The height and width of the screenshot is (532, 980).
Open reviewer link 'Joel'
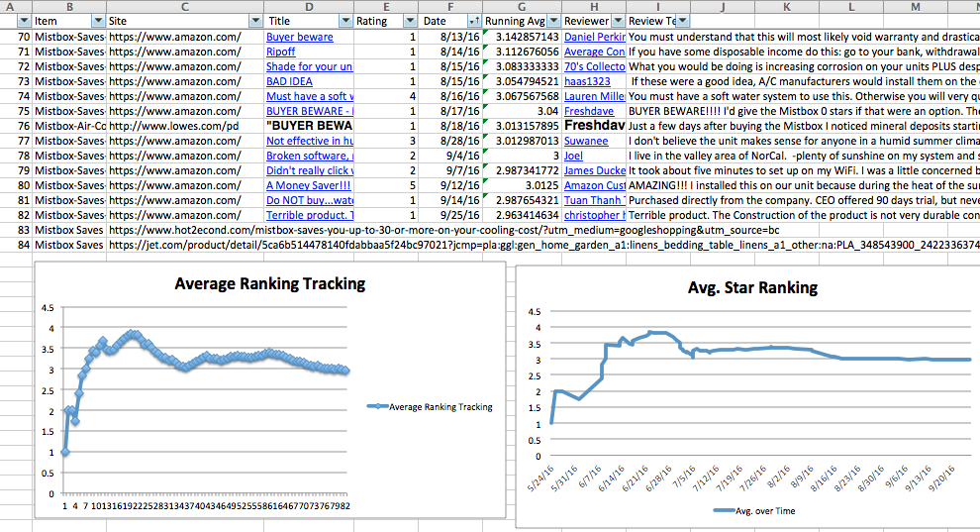(x=573, y=156)
